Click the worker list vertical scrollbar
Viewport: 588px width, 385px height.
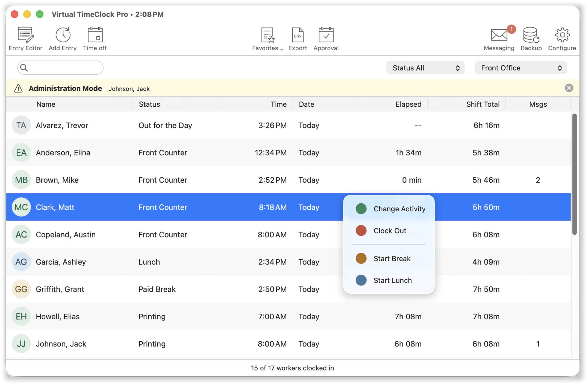coord(574,174)
